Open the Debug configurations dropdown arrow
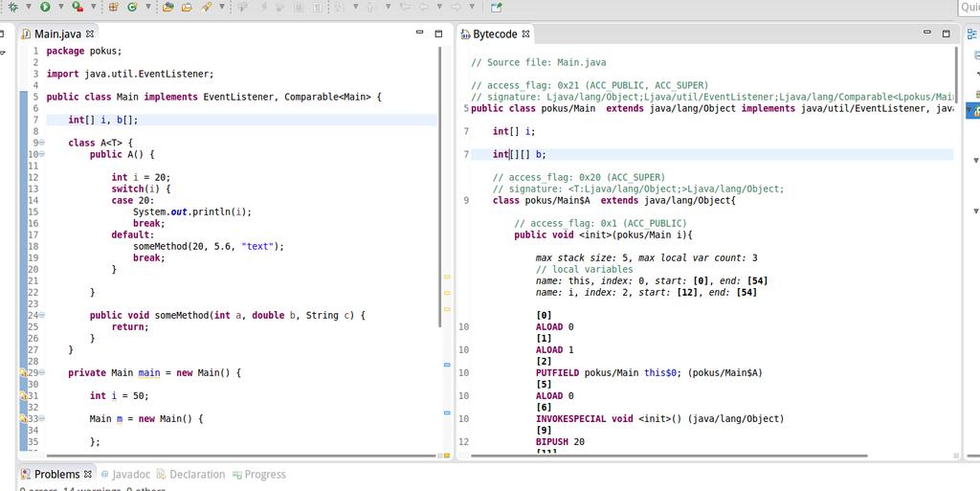The height and width of the screenshot is (491, 980). click(28, 7)
